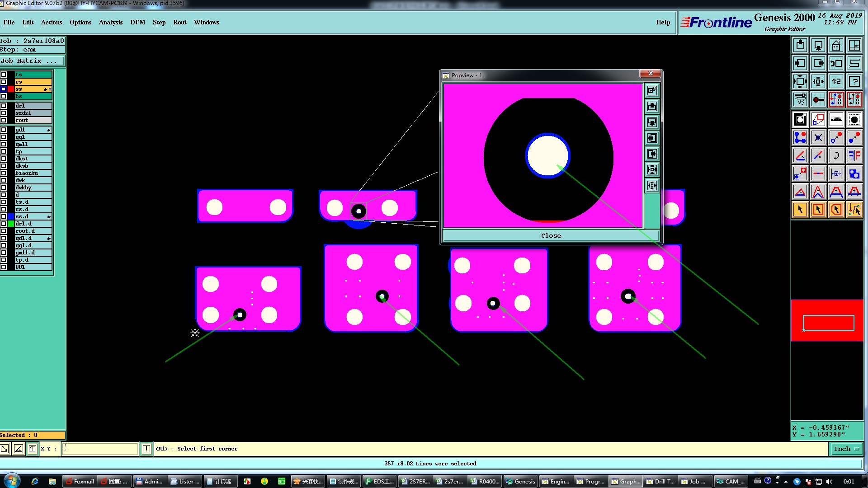Click the net selection pointer icon
868x488 pixels.
(x=854, y=210)
